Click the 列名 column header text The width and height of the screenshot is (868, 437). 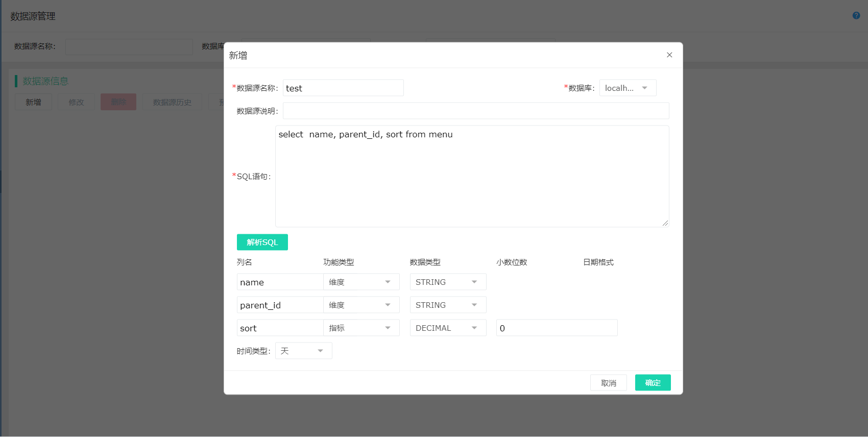point(245,262)
